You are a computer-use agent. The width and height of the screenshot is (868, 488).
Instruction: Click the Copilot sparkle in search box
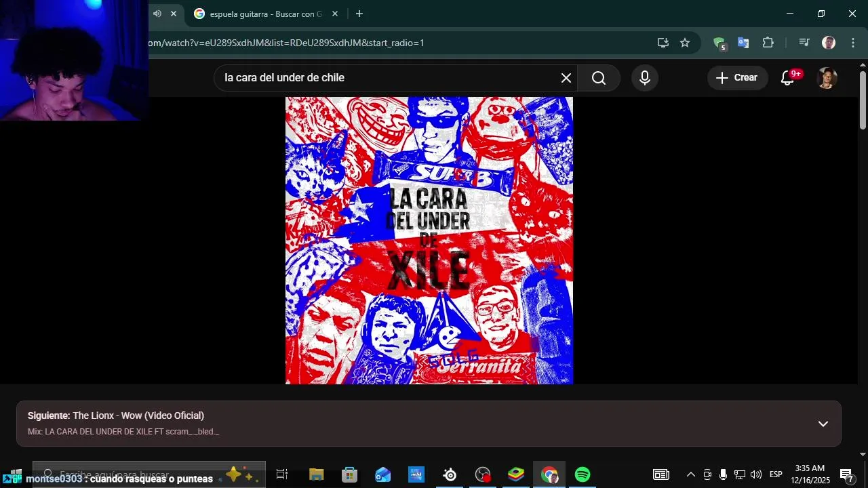pyautogui.click(x=239, y=474)
